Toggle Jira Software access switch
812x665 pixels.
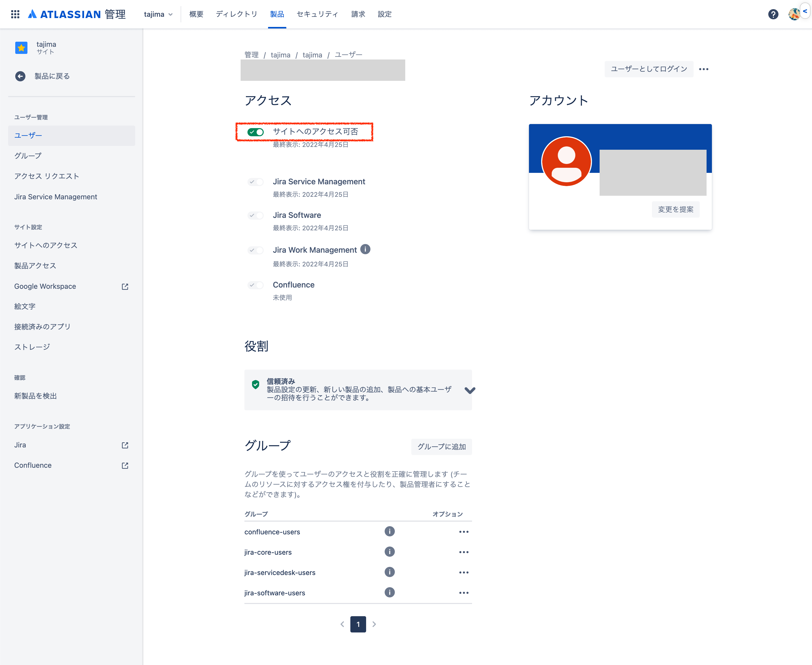[x=255, y=216]
